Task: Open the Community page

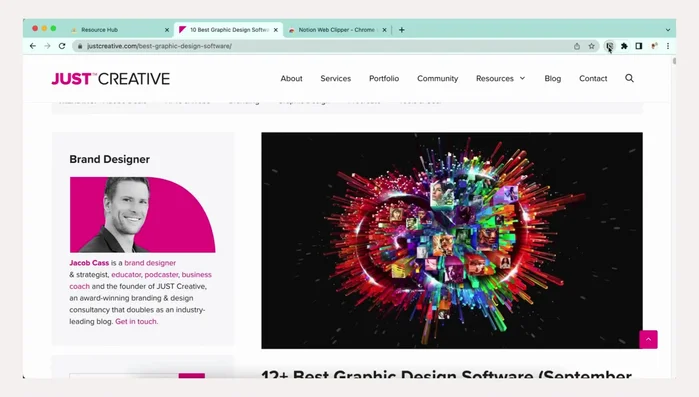Action: [437, 78]
